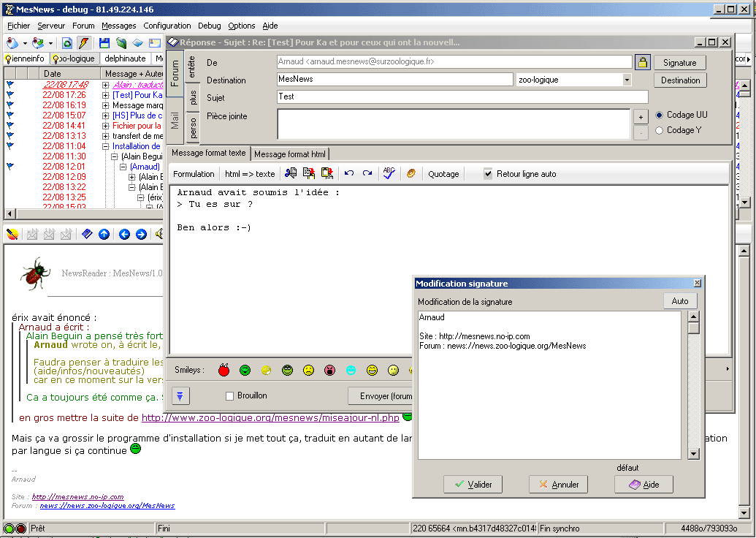Click the blue floppy disk save icon
Screen dimensions: 756x538
click(x=104, y=43)
